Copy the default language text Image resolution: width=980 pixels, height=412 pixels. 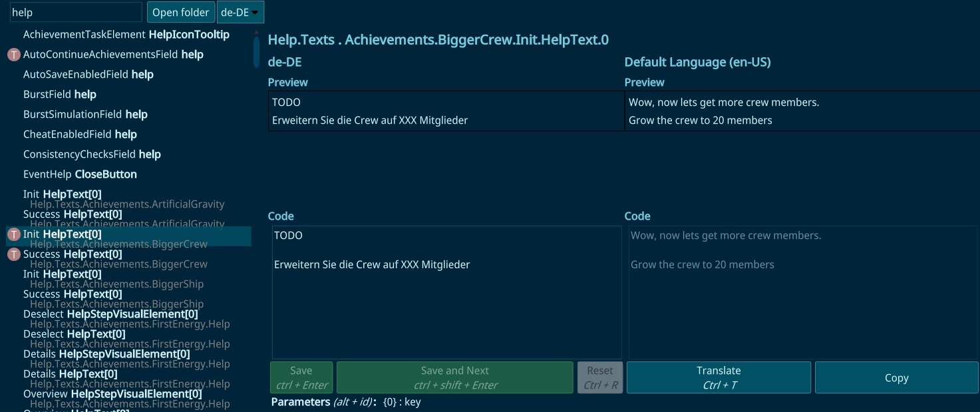pyautogui.click(x=896, y=377)
